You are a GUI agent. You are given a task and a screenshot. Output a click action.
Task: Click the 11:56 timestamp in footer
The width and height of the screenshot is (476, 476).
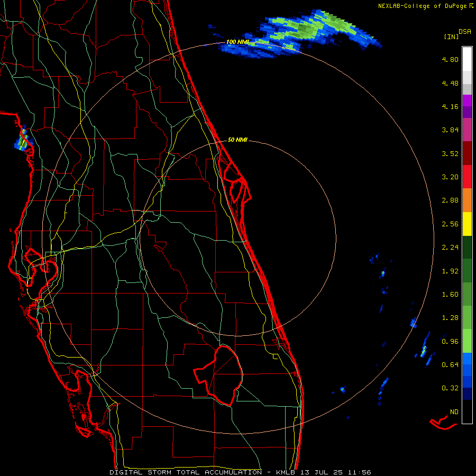[x=359, y=472]
